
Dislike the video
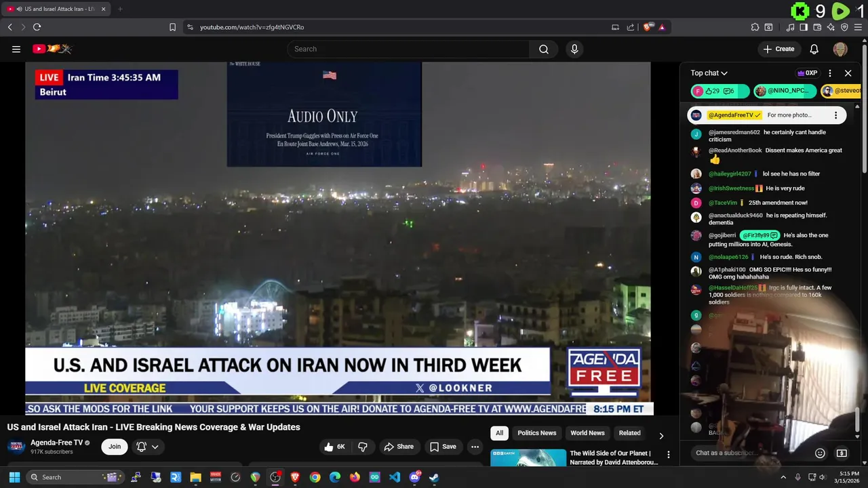coord(363,447)
